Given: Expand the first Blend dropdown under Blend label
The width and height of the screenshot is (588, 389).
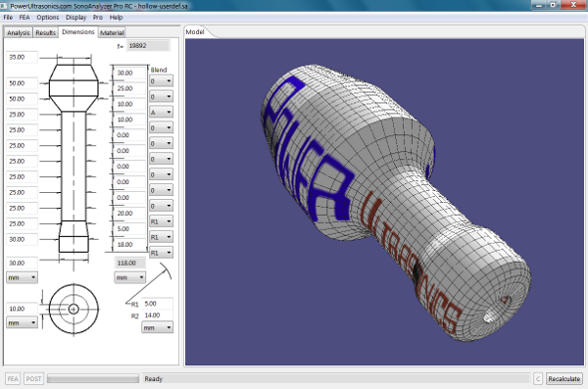Looking at the screenshot, I should (x=161, y=81).
